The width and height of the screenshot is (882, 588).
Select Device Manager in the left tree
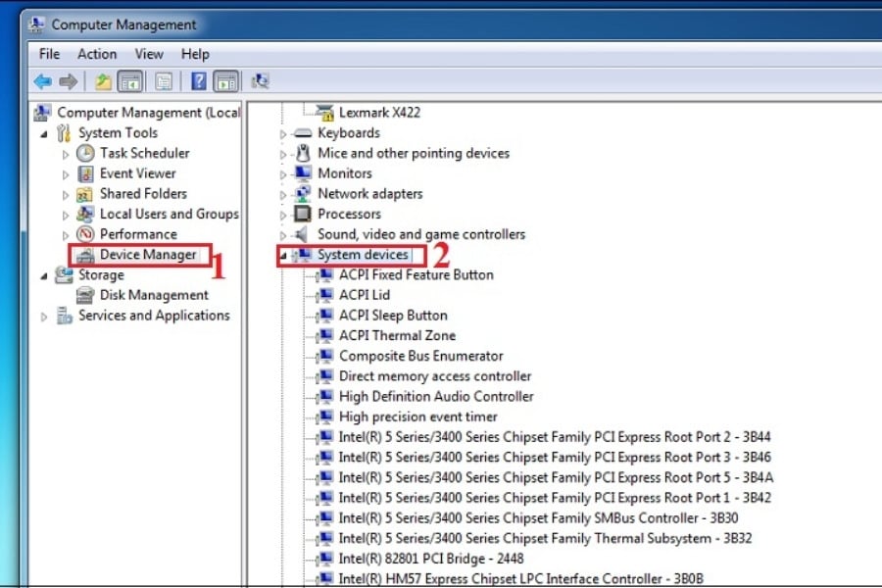tap(148, 255)
